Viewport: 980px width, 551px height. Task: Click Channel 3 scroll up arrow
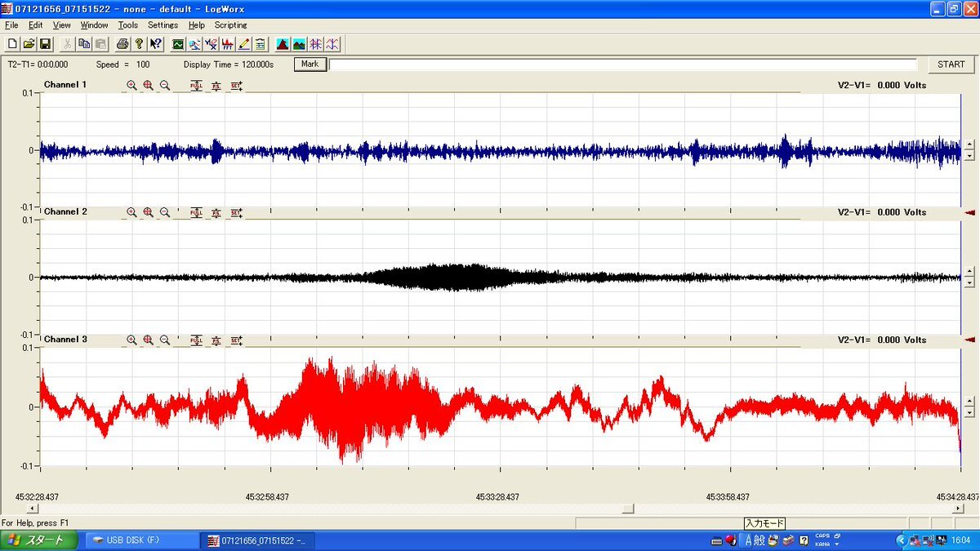coord(969,401)
